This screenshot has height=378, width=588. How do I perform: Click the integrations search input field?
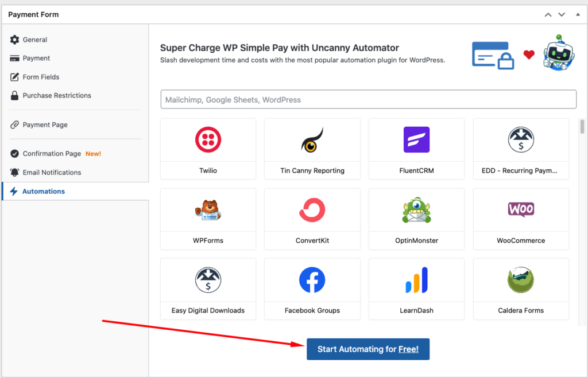(368, 100)
